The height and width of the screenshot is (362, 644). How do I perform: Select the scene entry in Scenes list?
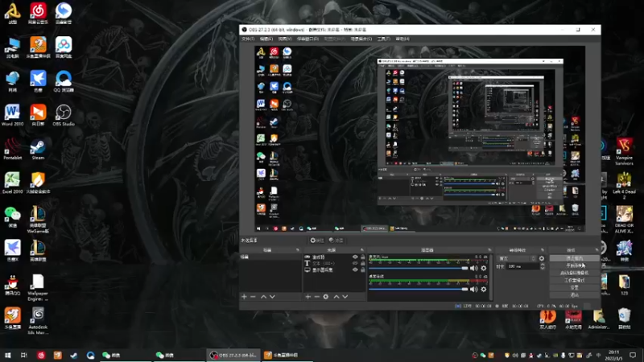[x=270, y=257]
